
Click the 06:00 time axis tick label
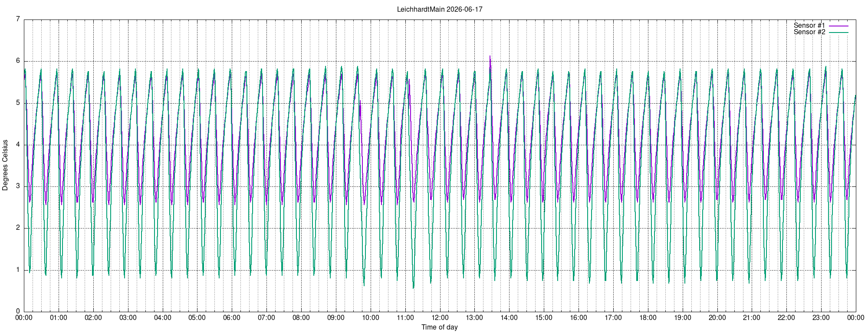[232, 317]
